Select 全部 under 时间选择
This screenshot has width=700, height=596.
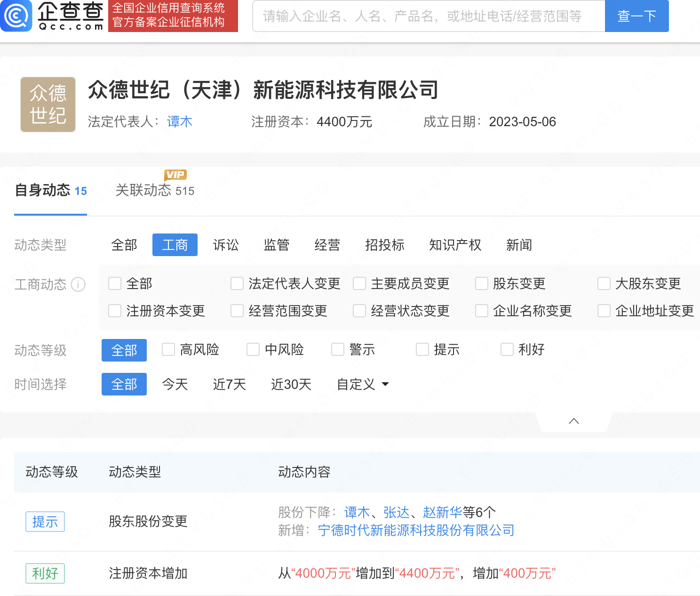[x=124, y=384]
